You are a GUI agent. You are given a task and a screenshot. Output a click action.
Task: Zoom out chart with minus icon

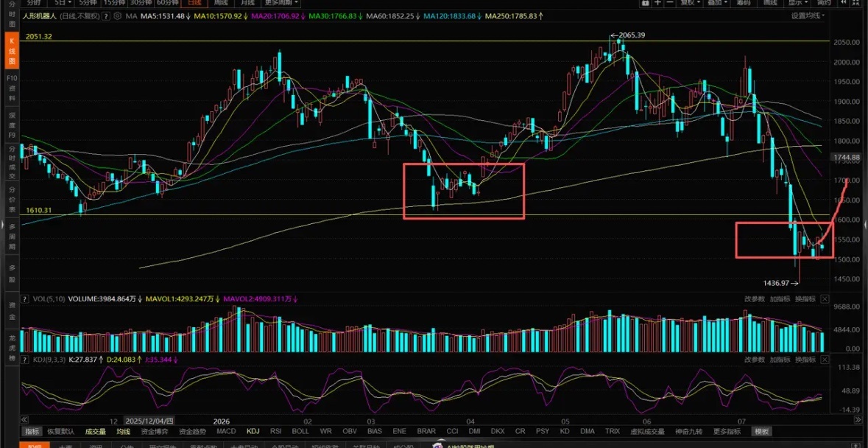(670, 3)
